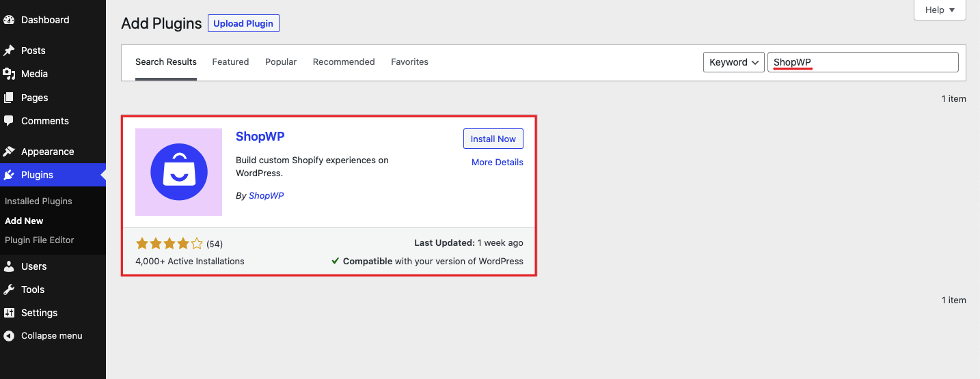Click the Settings sliders icon
Viewport: 980px width, 379px height.
[x=9, y=313]
